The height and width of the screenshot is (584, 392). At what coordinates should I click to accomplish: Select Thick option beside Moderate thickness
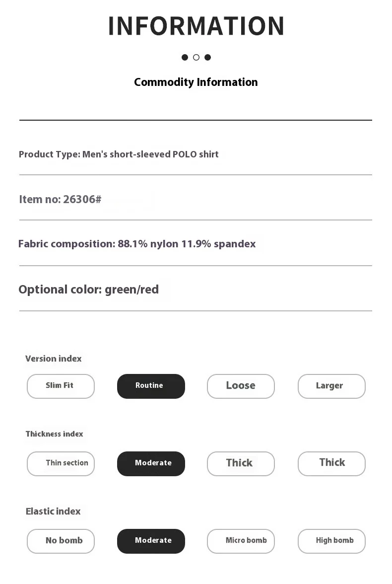point(241,463)
